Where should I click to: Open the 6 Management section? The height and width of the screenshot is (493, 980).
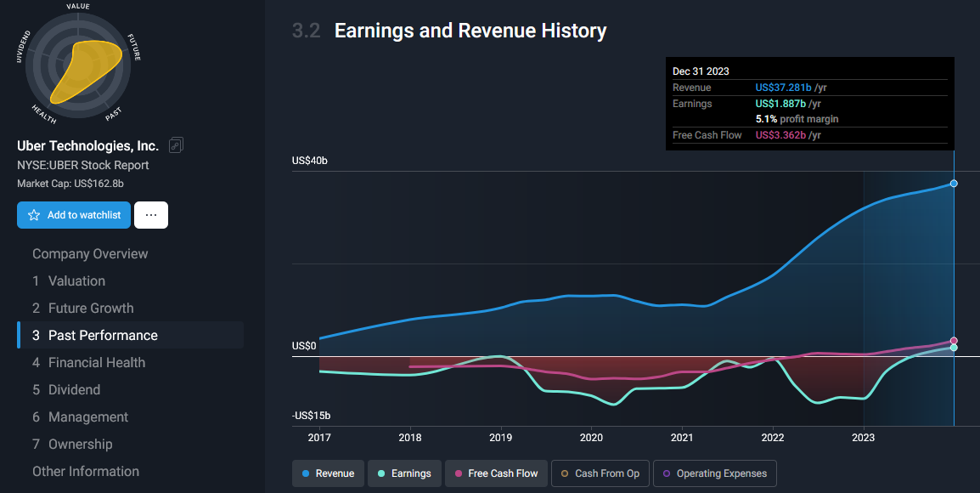tap(80, 416)
